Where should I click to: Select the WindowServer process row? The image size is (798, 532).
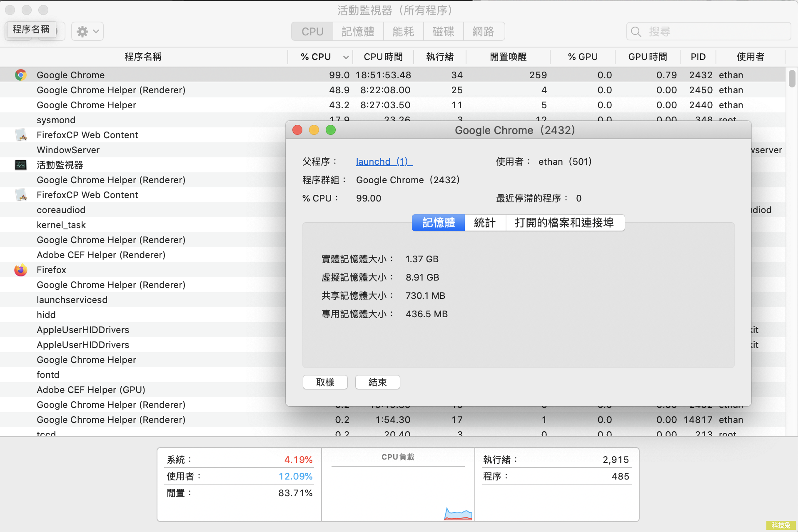pyautogui.click(x=143, y=150)
